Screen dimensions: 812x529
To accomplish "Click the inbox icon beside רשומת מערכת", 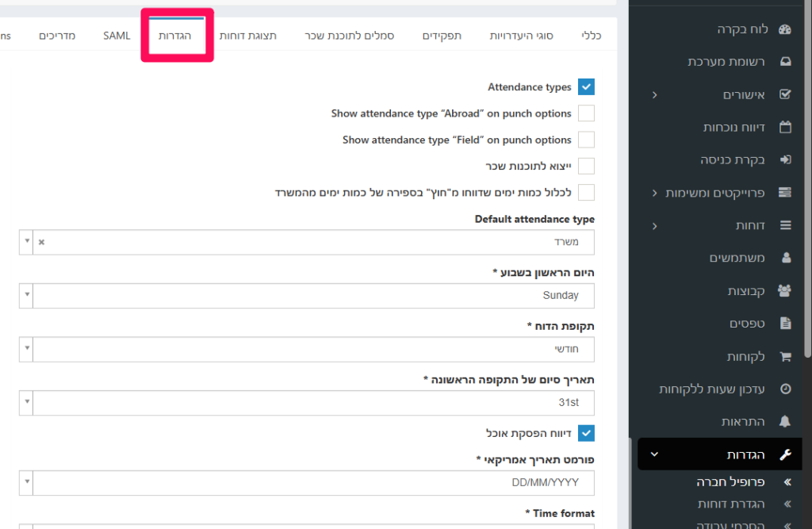I will tap(785, 61).
